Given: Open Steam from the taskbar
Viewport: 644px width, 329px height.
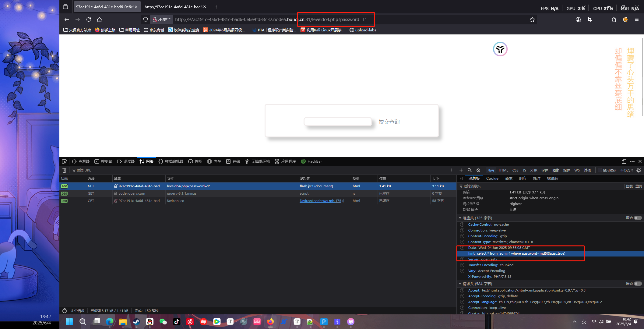Looking at the screenshot, I should tap(136, 322).
